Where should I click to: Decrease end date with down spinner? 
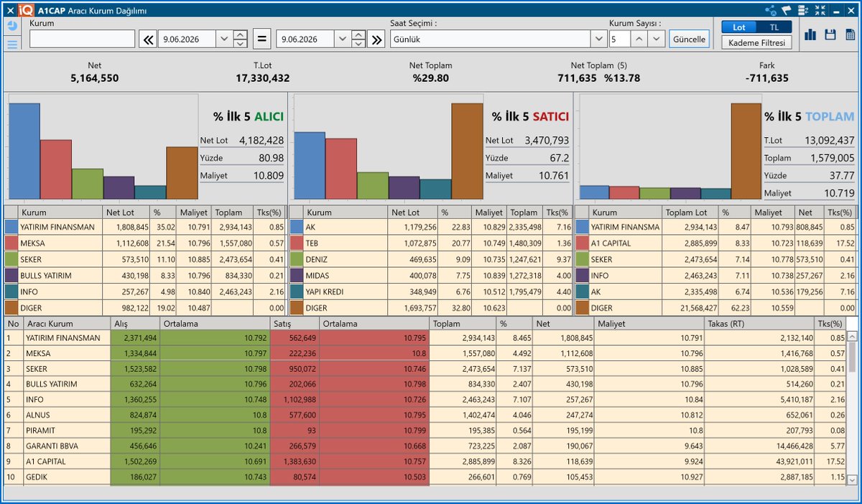tap(358, 44)
